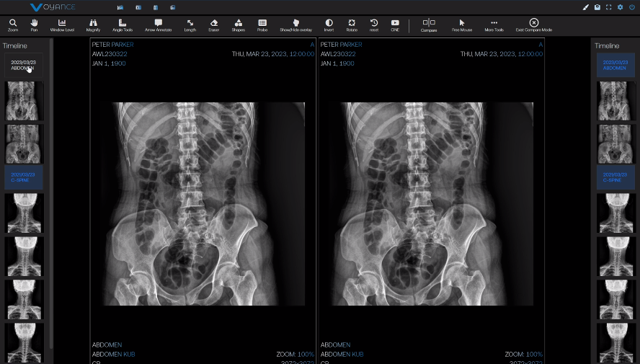This screenshot has width=640, height=364.
Task: Open the Angle Tools menu
Action: tap(122, 25)
